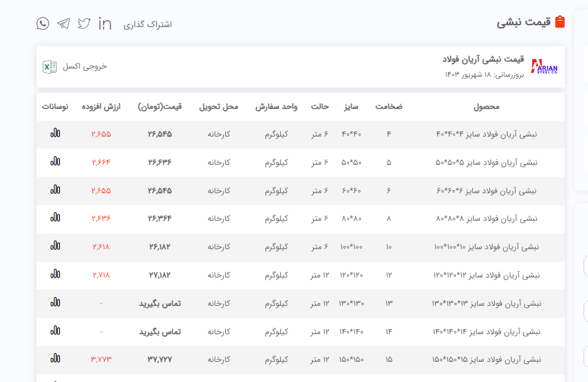Open fluctuations chart for 100*100*10 angle row
Viewport: 588px width, 382px height.
[55, 246]
